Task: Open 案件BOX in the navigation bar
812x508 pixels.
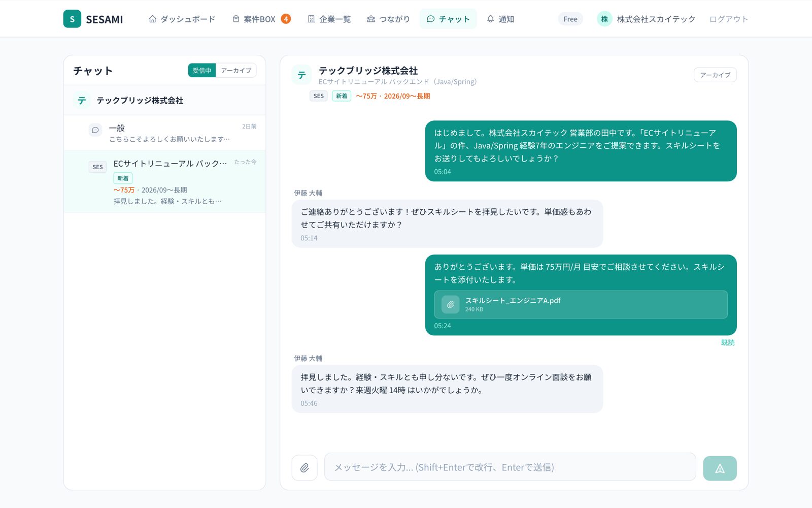Action: [261, 19]
